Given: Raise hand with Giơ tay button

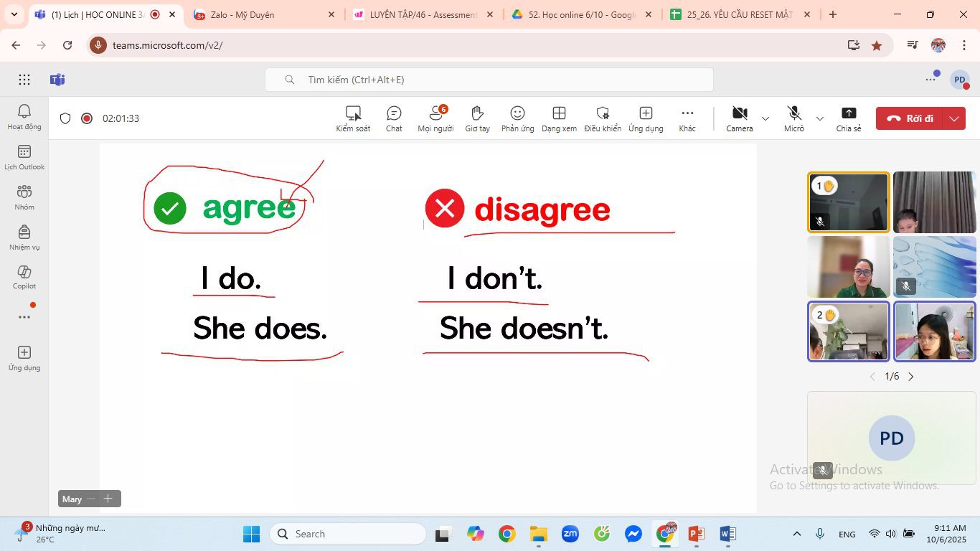Looking at the screenshot, I should click(477, 118).
